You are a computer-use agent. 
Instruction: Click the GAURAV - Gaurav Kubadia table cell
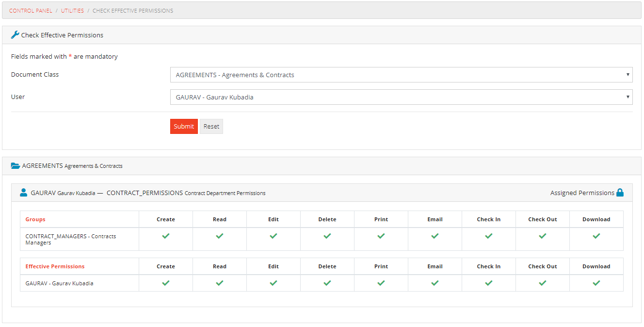point(80,283)
